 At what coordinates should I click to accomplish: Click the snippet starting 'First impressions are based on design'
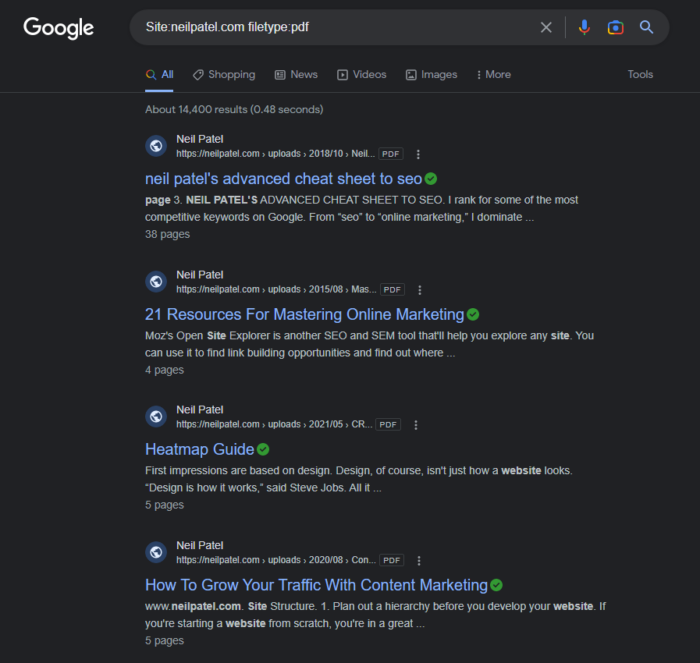[358, 479]
